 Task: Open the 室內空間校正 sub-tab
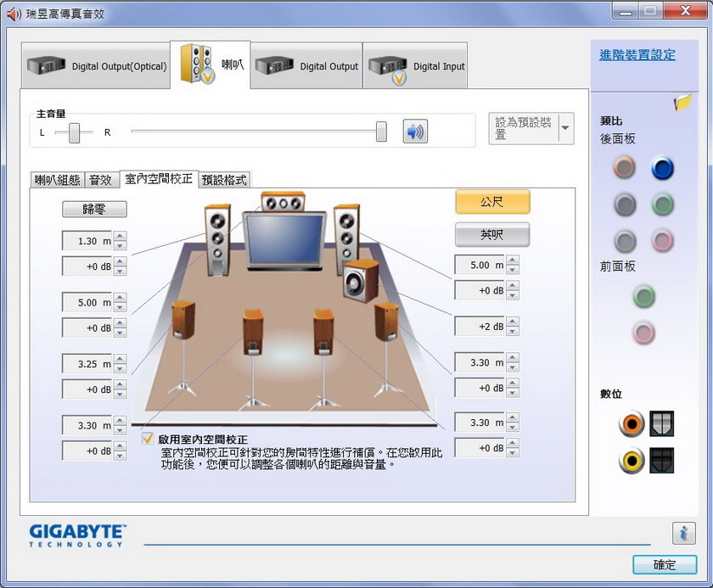pyautogui.click(x=159, y=178)
